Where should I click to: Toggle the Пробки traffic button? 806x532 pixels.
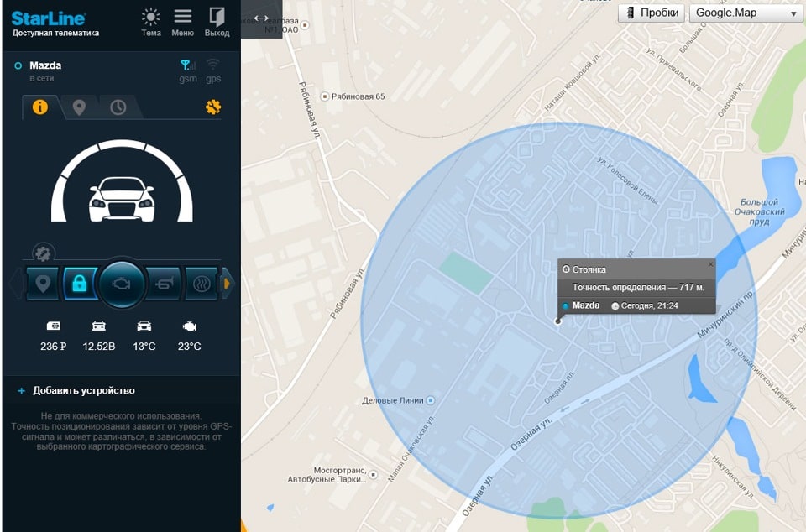coord(652,13)
